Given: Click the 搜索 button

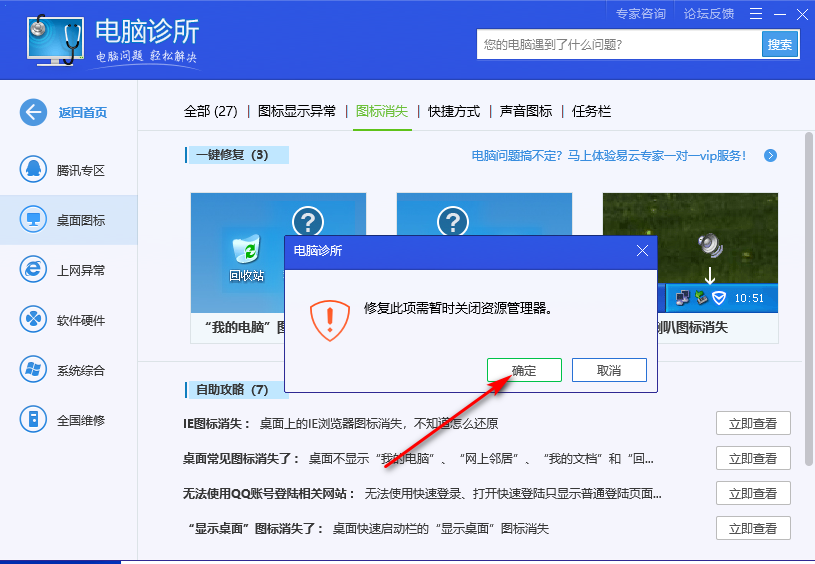Looking at the screenshot, I should click(780, 44).
